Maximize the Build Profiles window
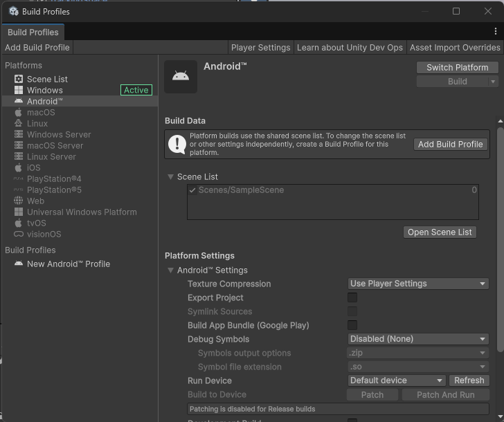Image resolution: width=504 pixels, height=422 pixels. pyautogui.click(x=456, y=11)
